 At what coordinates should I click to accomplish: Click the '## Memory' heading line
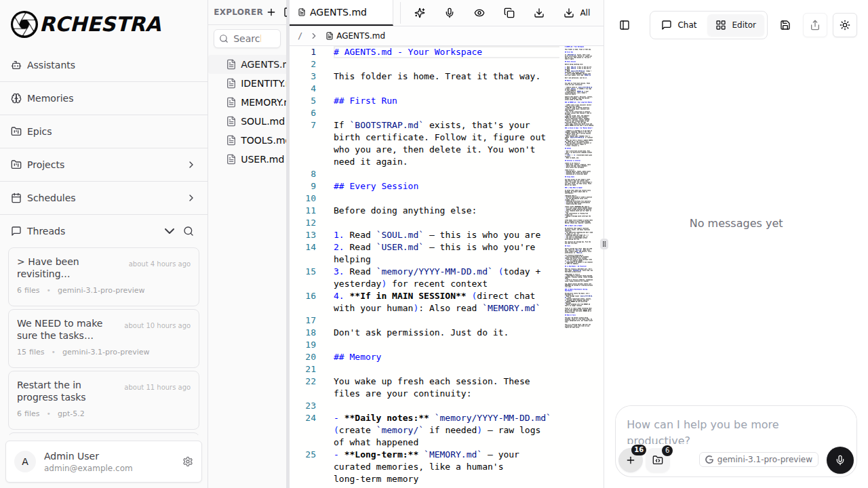click(357, 357)
